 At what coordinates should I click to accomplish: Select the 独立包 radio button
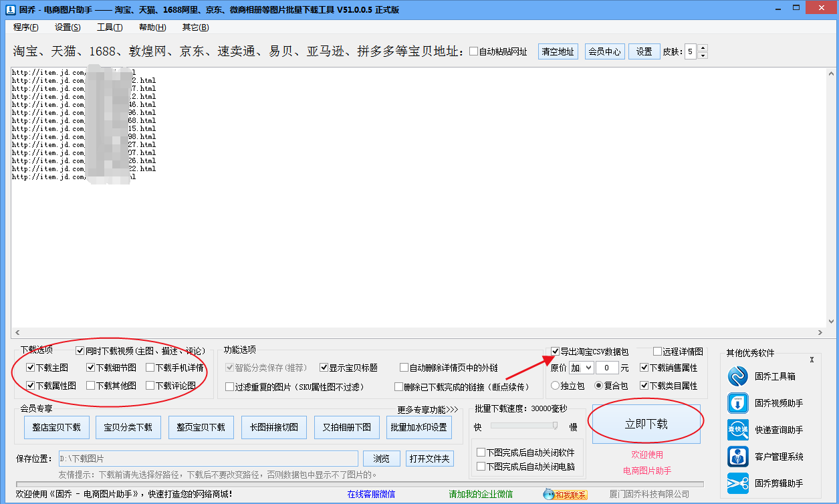tap(556, 386)
